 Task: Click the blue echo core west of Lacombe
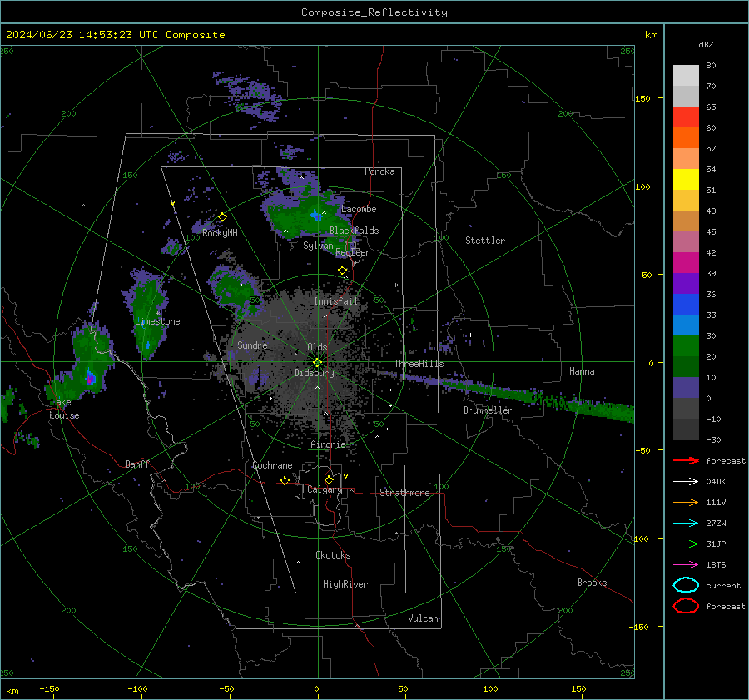[x=315, y=215]
